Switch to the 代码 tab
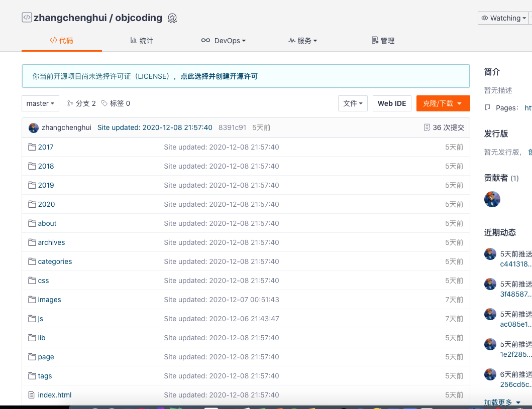 pos(62,41)
